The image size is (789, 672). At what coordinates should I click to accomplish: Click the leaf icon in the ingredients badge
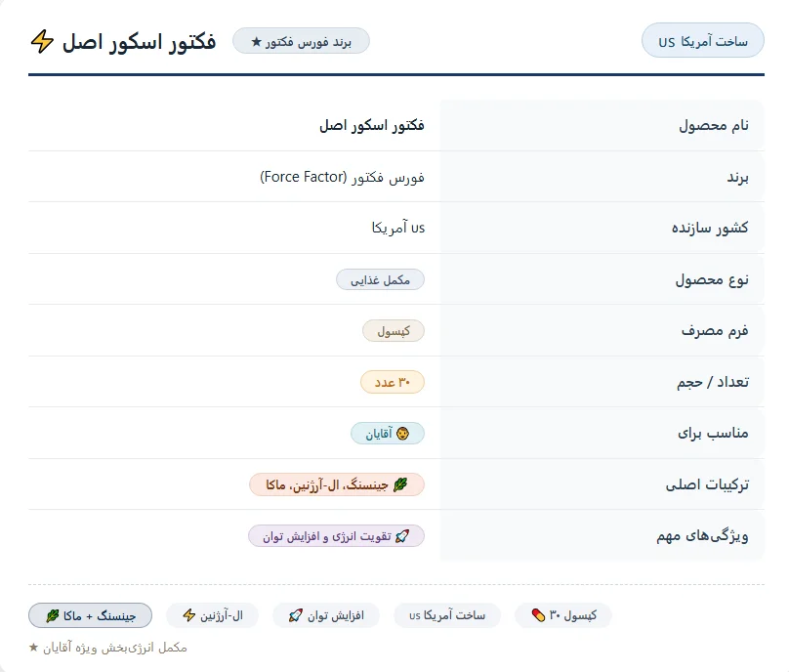click(400, 484)
